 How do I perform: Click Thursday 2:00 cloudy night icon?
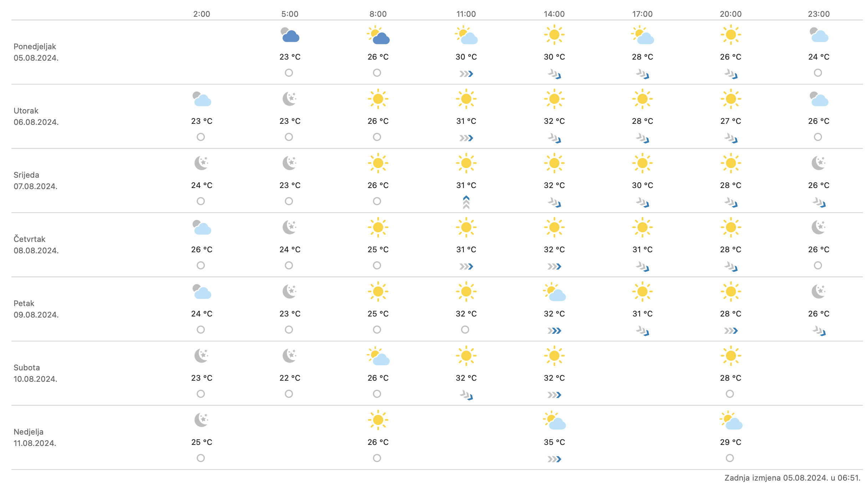tap(202, 228)
